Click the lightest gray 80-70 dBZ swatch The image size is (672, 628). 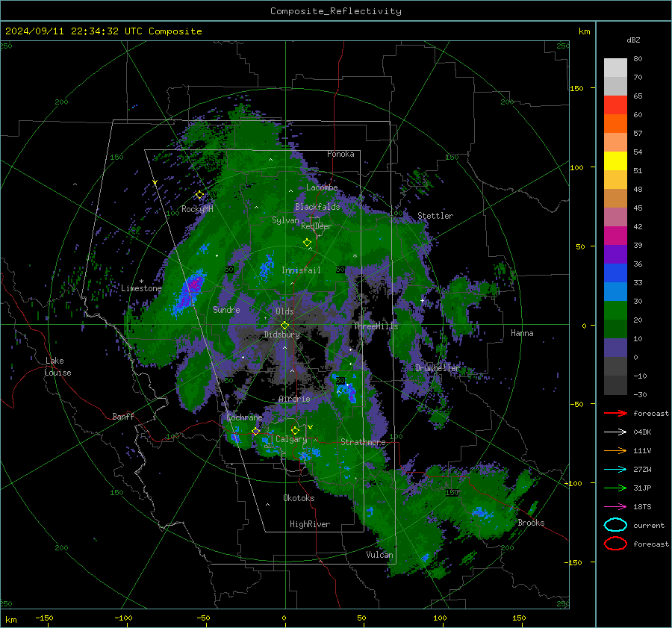pyautogui.click(x=615, y=68)
